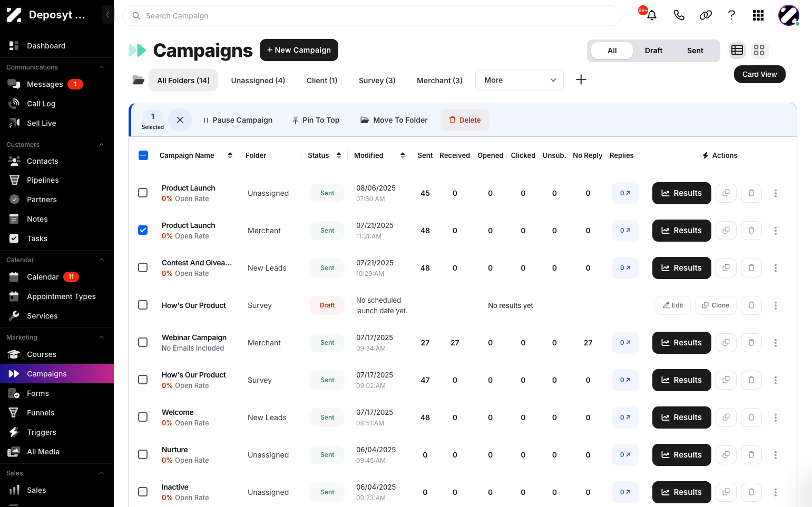Show All campaigns filter tab
Screen dimensions: 812x507
click(x=612, y=51)
